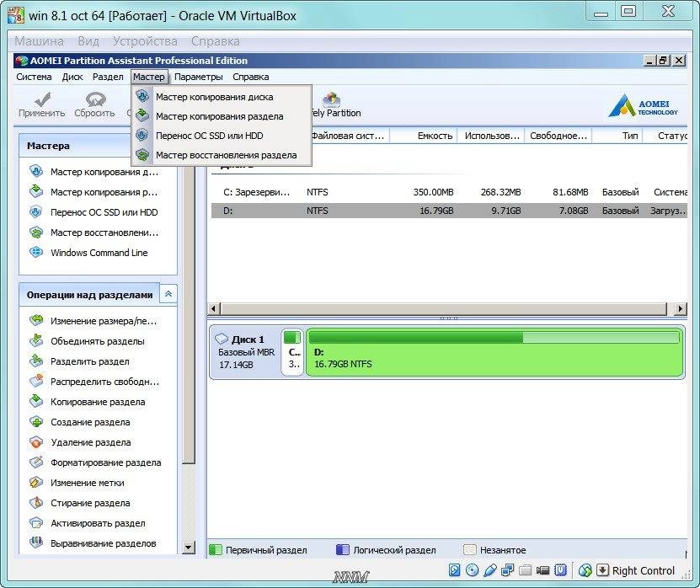700x588 pixels.
Task: Click the Применить checkmark toolbar icon
Action: [42, 99]
